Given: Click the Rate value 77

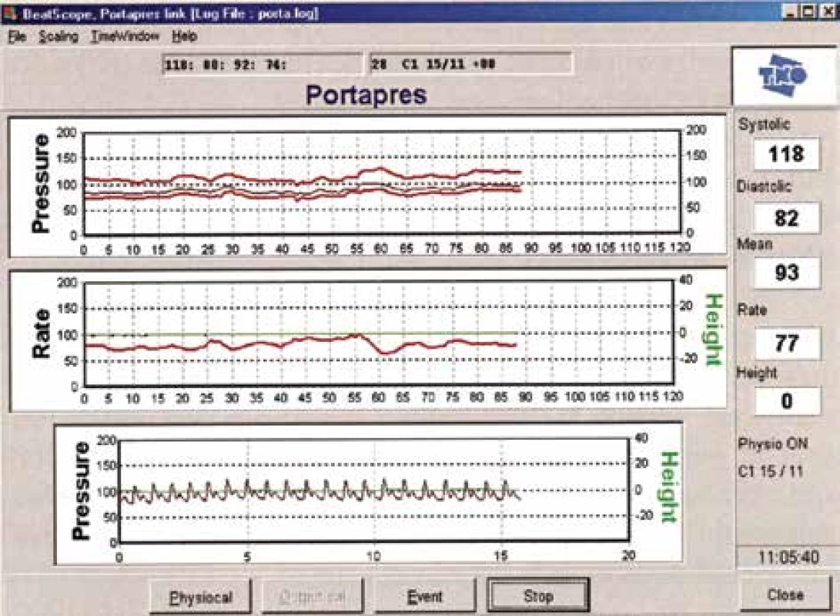Looking at the screenshot, I should (x=786, y=343).
